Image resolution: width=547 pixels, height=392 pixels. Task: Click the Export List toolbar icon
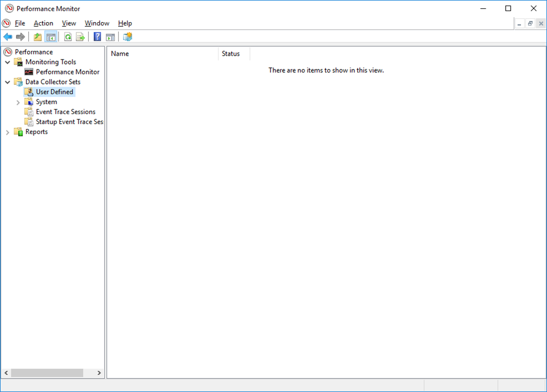pyautogui.click(x=81, y=36)
